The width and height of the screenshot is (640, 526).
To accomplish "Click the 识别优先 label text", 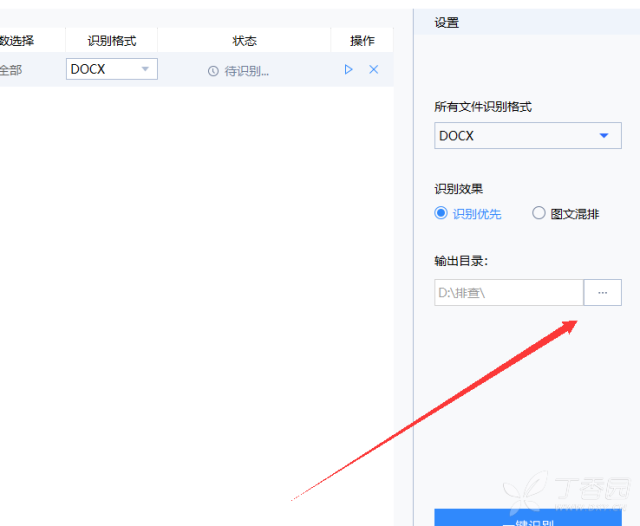I will 477,214.
